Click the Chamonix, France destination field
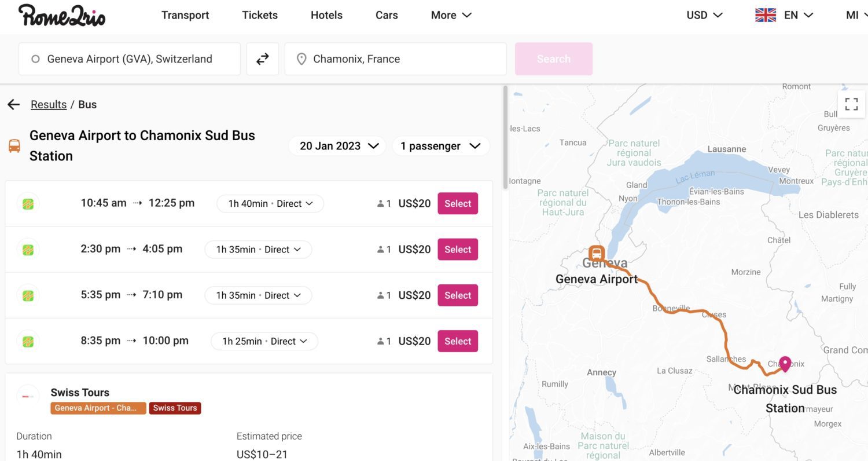The height and width of the screenshot is (461, 868). (395, 59)
